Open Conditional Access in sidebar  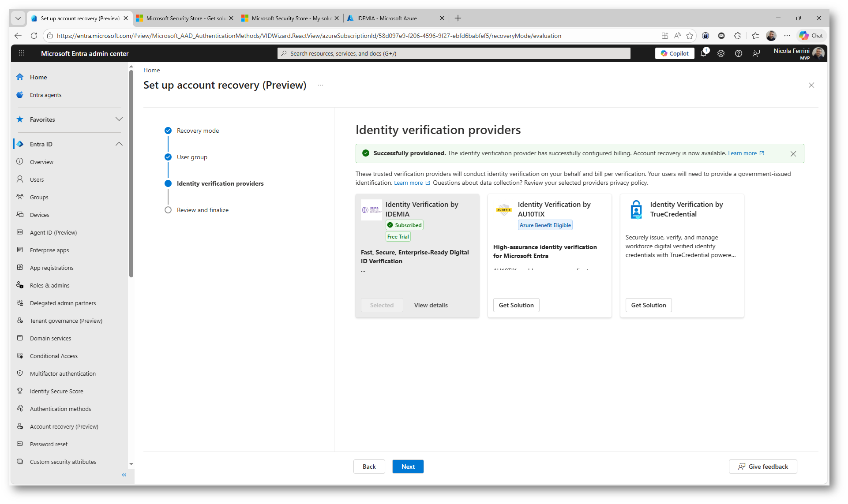click(x=54, y=356)
